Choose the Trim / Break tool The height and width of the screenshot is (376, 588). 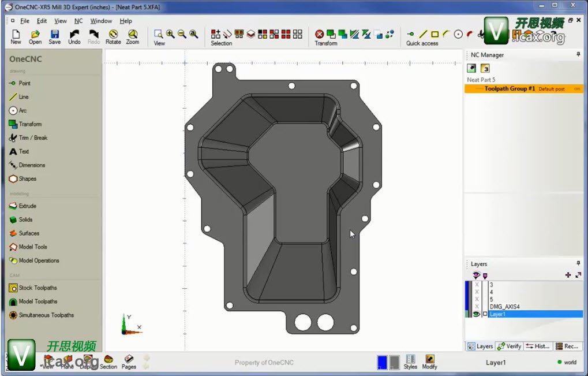point(32,137)
